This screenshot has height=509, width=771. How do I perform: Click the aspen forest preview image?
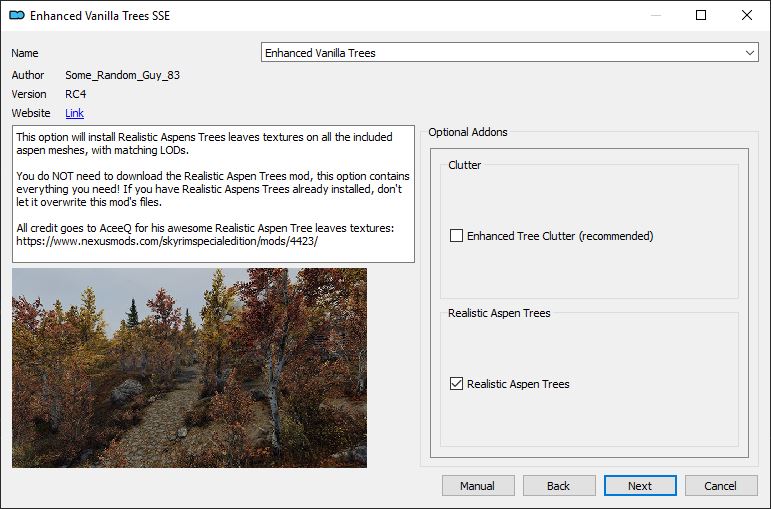[x=189, y=367]
